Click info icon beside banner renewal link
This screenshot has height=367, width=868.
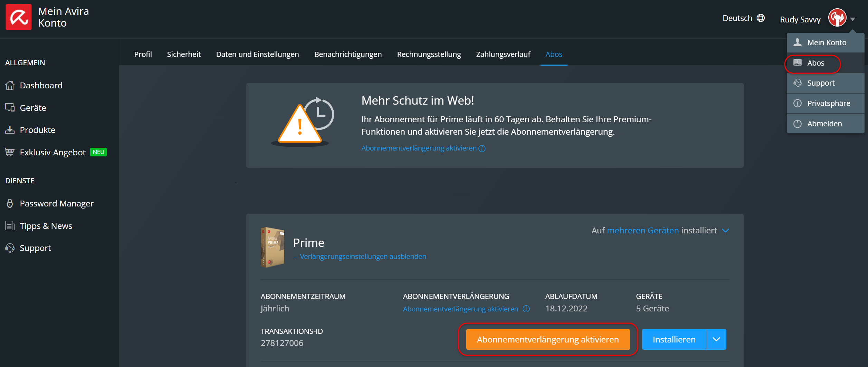point(482,148)
